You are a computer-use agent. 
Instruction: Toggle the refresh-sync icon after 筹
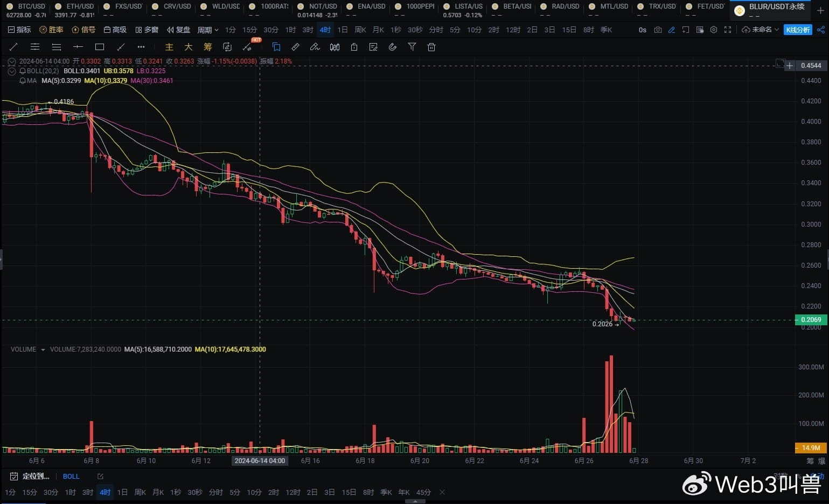pyautogui.click(x=227, y=47)
